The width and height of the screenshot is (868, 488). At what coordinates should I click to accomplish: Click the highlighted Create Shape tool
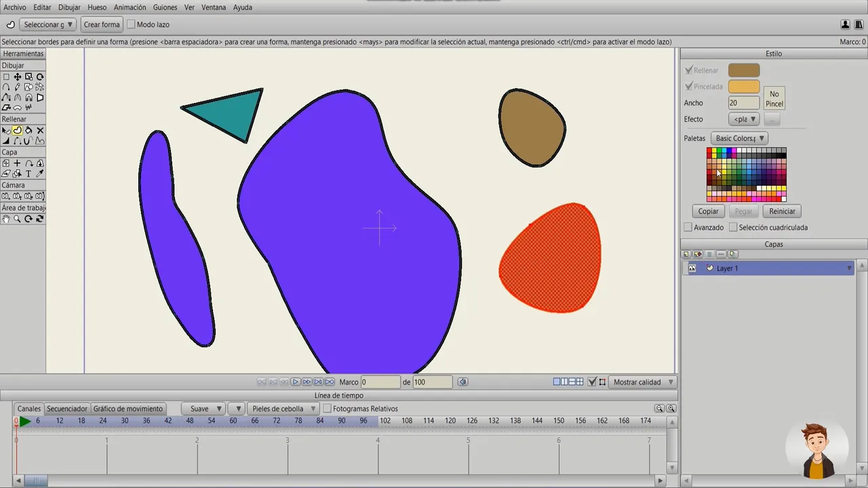[17, 130]
